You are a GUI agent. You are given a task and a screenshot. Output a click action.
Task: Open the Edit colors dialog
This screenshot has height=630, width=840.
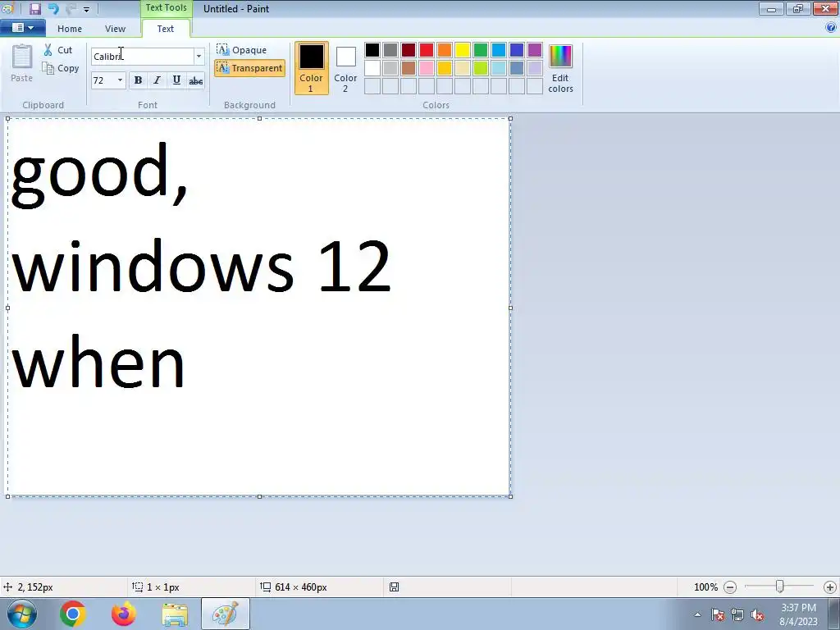[560, 69]
